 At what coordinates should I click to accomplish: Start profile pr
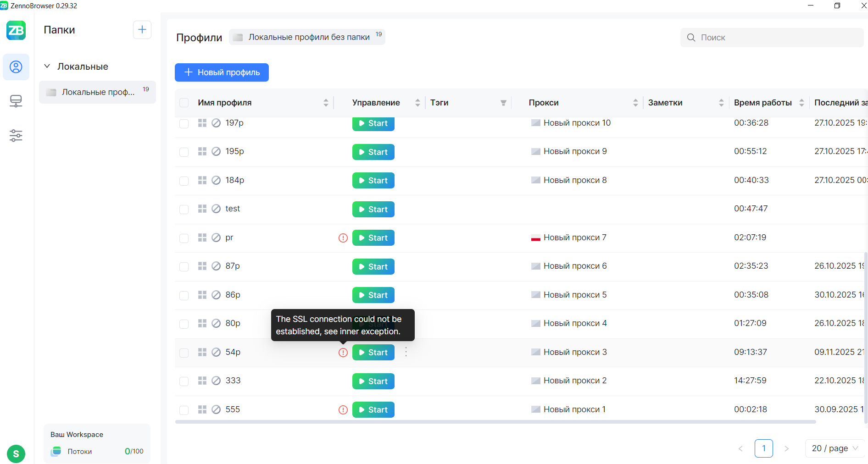click(x=373, y=238)
